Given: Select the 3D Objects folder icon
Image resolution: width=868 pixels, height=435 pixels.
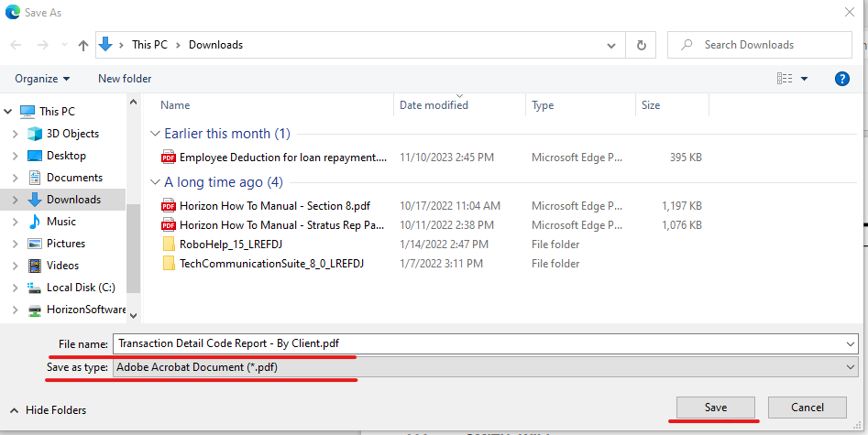Looking at the screenshot, I should [x=35, y=134].
